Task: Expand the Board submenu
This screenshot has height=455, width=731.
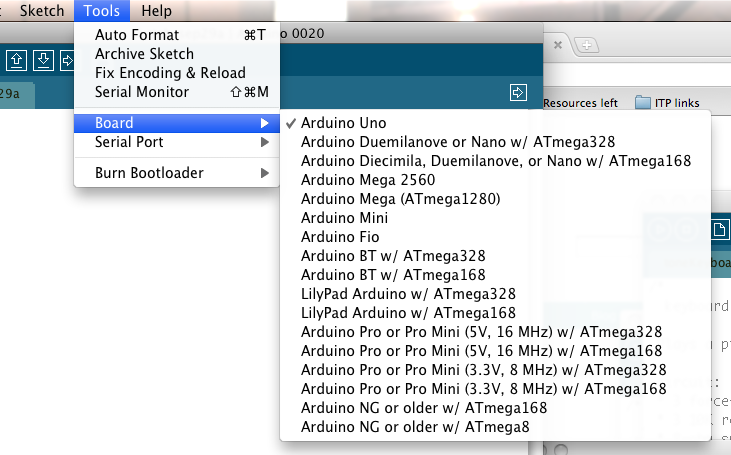Action: pyautogui.click(x=176, y=123)
